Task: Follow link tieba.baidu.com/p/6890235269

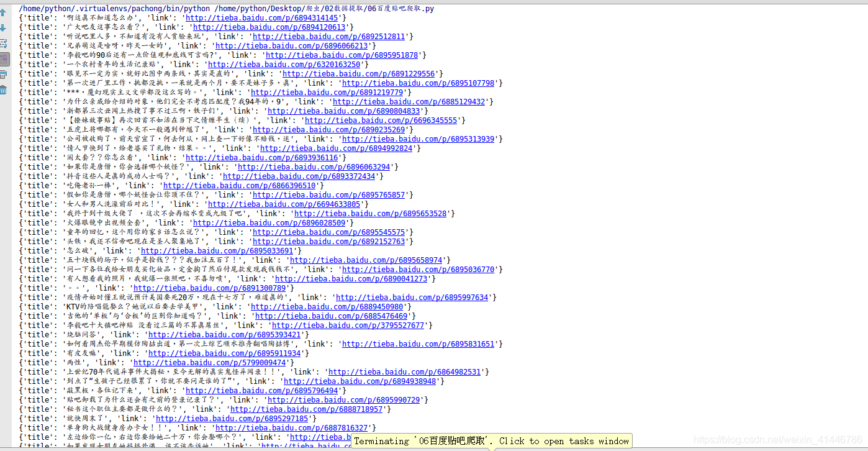Action: click(x=329, y=130)
